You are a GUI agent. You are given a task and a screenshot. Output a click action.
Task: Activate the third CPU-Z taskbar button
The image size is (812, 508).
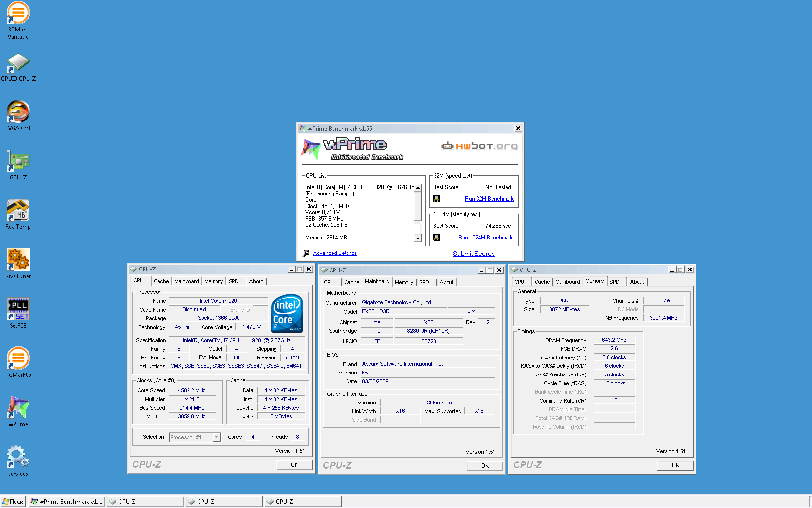[303, 502]
